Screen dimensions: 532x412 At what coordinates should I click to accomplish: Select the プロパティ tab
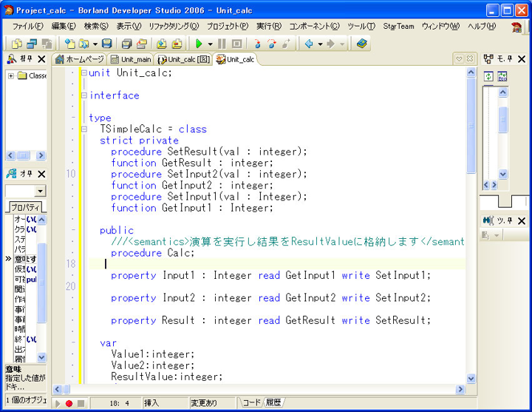click(25, 207)
